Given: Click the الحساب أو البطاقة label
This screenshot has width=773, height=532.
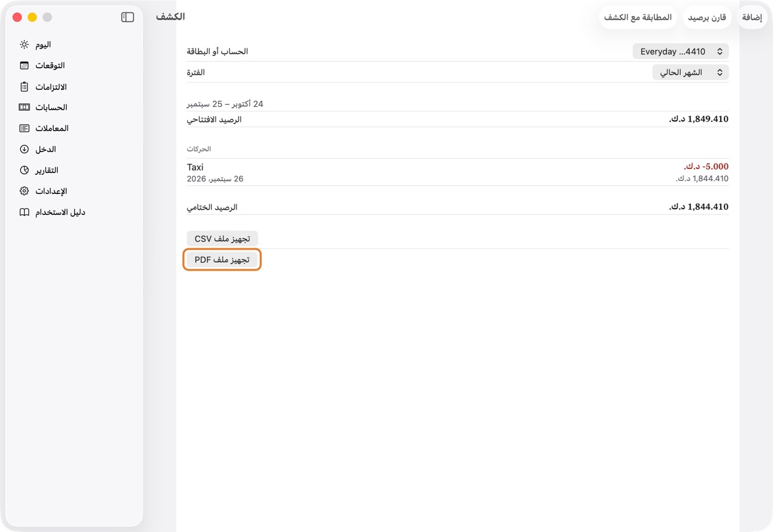Looking at the screenshot, I should click(x=217, y=51).
